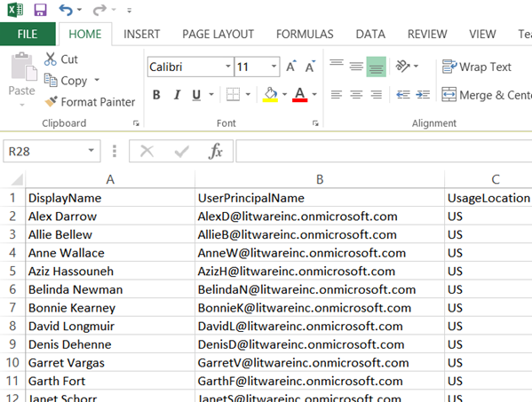Open the undo history dropdown arrow
The width and height of the screenshot is (532, 402).
pos(79,10)
